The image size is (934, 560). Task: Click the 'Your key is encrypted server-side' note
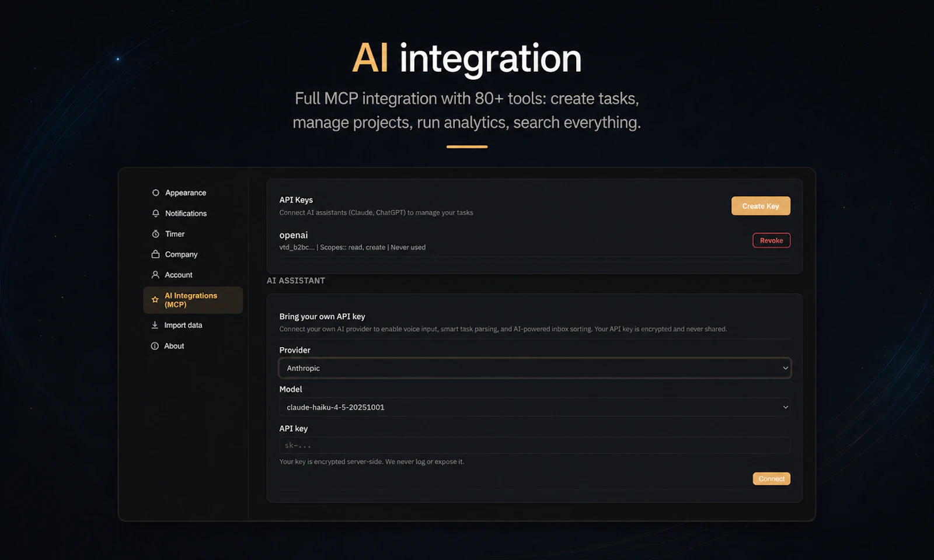pos(372,461)
